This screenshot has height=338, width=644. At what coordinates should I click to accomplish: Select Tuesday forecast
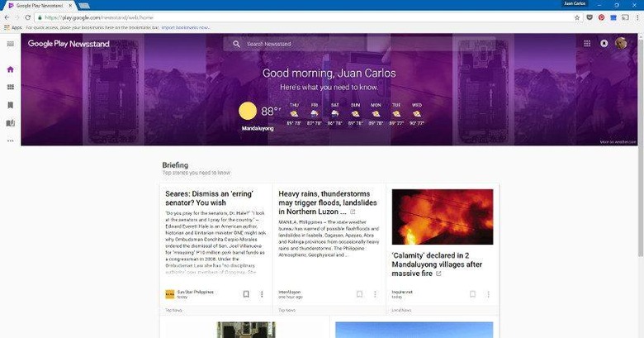coord(396,114)
